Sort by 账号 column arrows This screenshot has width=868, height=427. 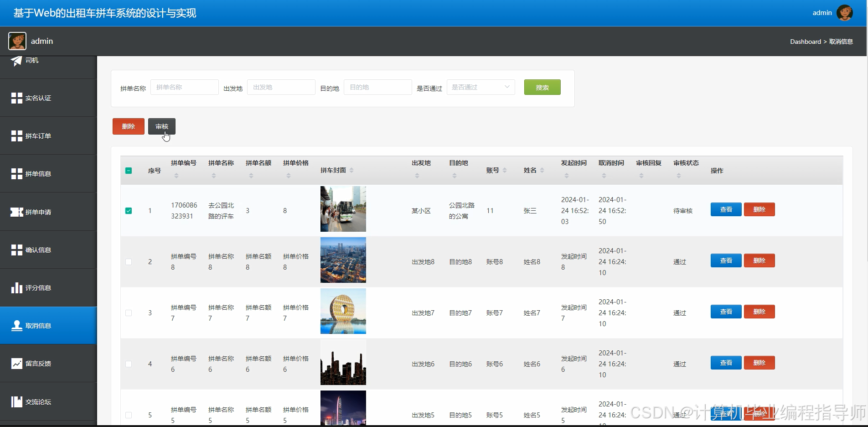505,170
